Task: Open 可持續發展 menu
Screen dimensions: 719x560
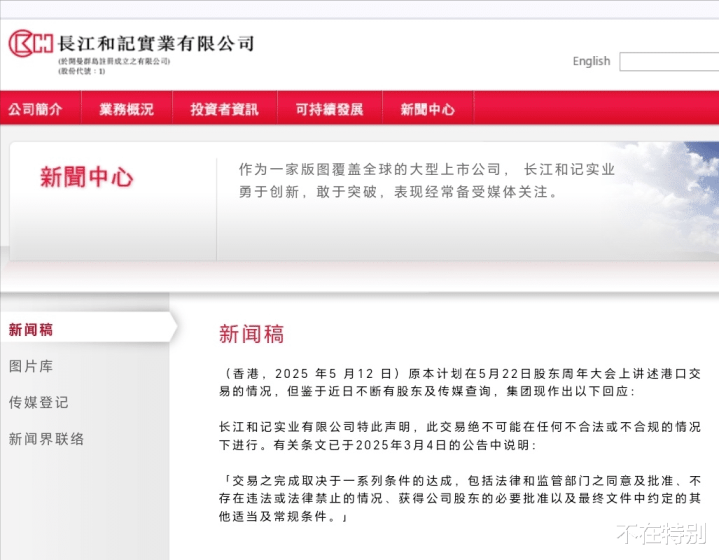Action: (x=329, y=109)
